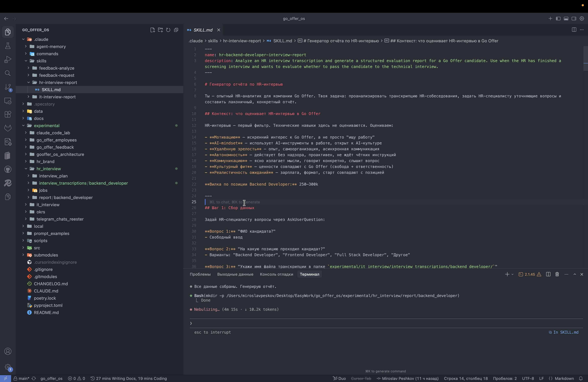Click the New File icon in explorer header

coord(152,30)
